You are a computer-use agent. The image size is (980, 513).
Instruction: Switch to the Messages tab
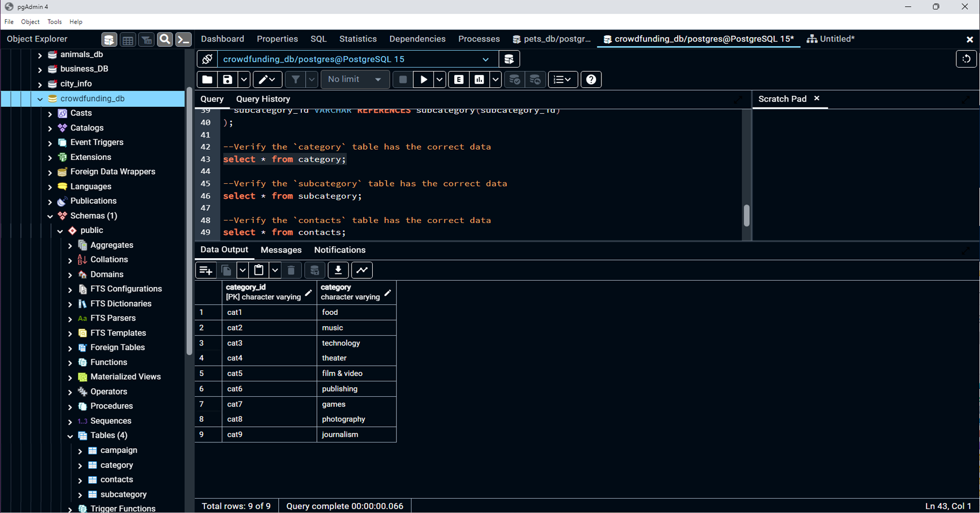point(281,250)
